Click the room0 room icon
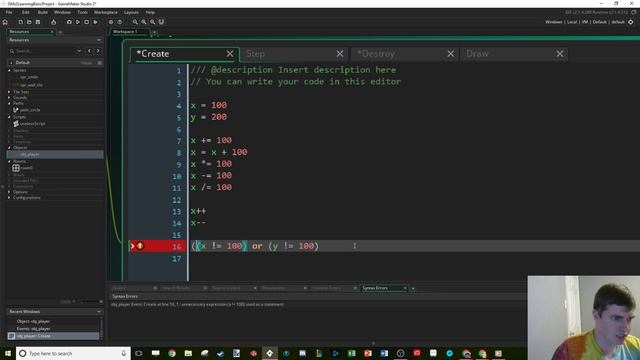640x360 pixels. pyautogui.click(x=16, y=168)
